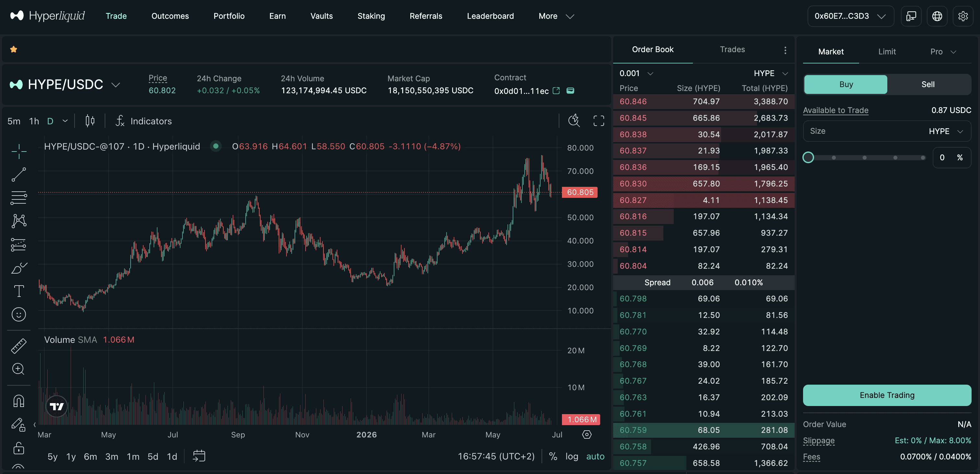Screen dimensions: 980x474
Task: Open the Indicators panel
Action: (x=144, y=121)
